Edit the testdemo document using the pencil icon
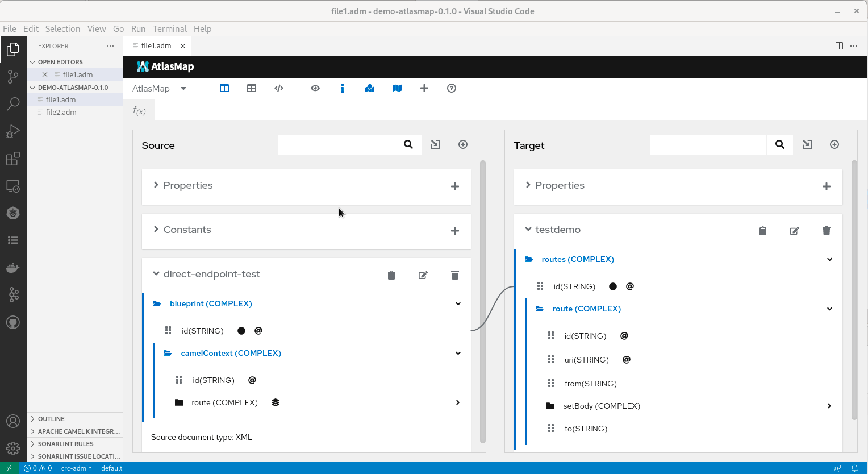The image size is (868, 474). pos(794,231)
